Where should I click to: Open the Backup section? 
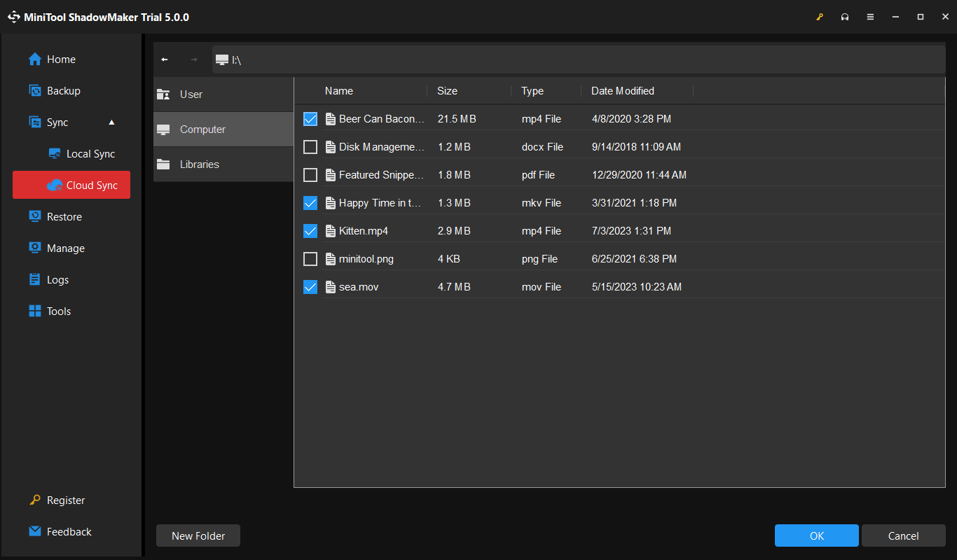click(x=71, y=91)
